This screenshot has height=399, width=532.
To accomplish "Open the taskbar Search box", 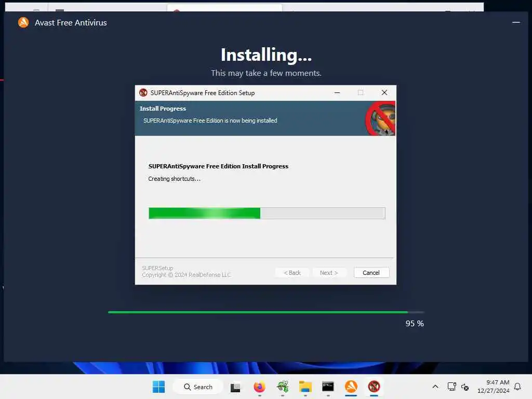I will (x=198, y=387).
